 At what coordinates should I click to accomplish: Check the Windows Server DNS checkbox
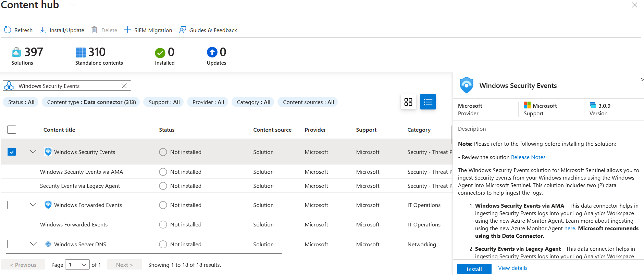[12, 244]
